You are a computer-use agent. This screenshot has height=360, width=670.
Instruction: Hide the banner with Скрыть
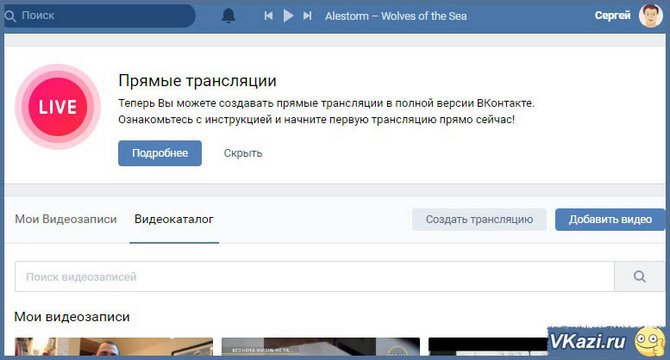pyautogui.click(x=243, y=153)
